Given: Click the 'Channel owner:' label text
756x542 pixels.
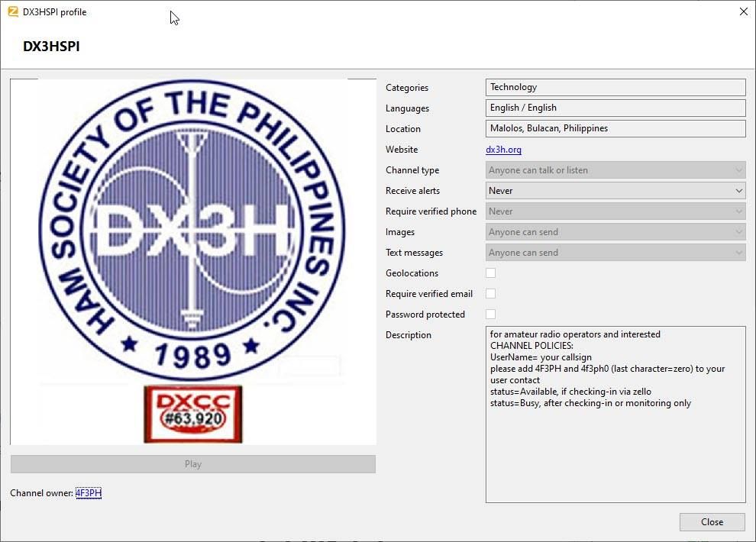Looking at the screenshot, I should click(41, 493).
